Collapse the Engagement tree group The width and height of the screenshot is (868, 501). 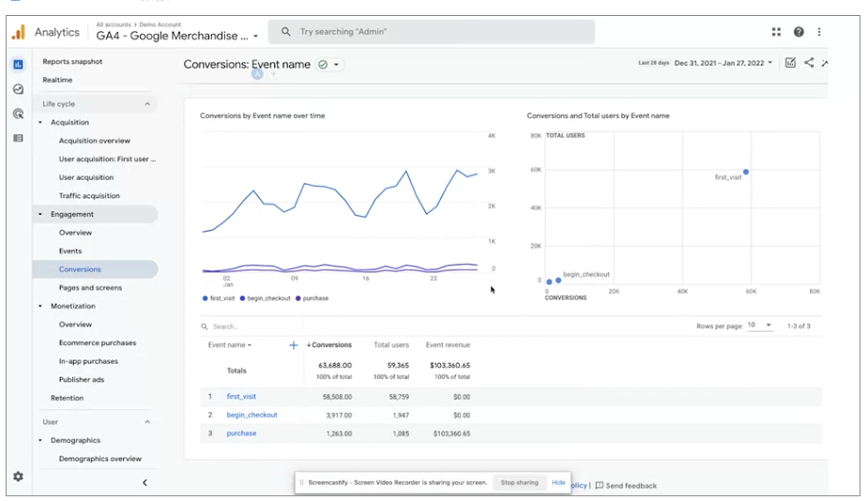click(40, 214)
